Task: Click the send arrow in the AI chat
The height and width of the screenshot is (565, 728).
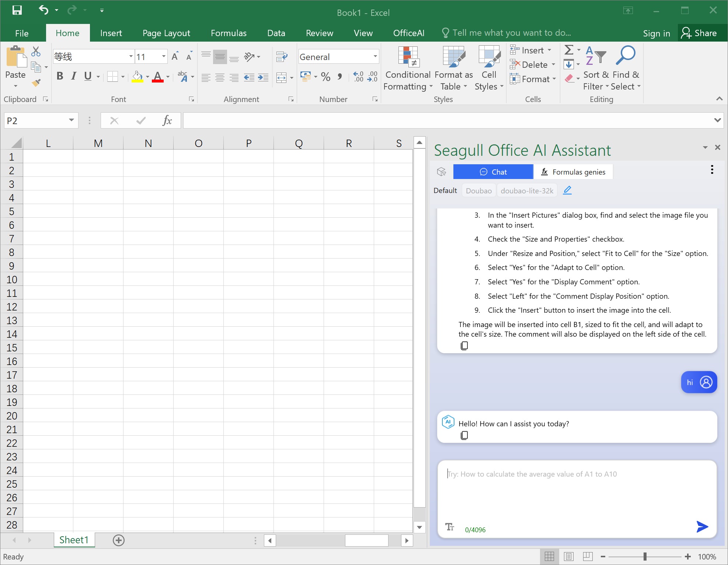Action: point(702,527)
